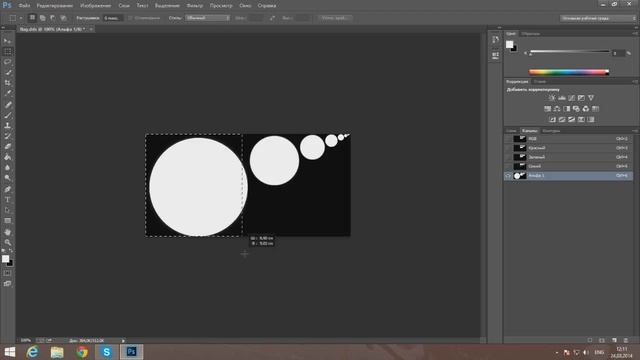Add a Levels adjustment
The image size is (640, 360).
click(562, 98)
